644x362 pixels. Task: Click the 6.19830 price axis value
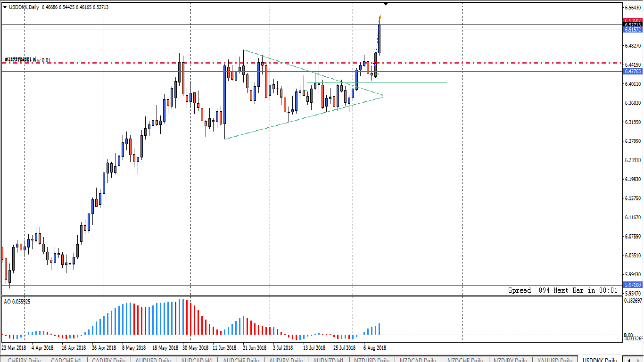click(x=633, y=179)
